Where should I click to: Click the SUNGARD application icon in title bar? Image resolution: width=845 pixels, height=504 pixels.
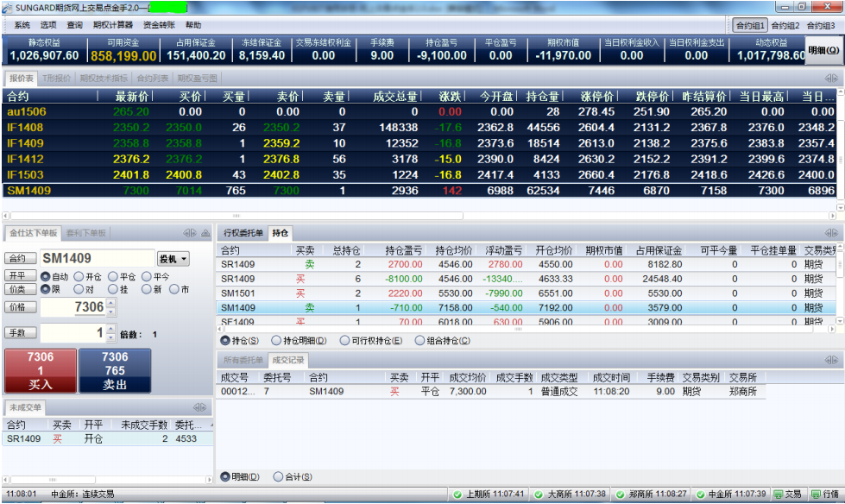(8, 8)
